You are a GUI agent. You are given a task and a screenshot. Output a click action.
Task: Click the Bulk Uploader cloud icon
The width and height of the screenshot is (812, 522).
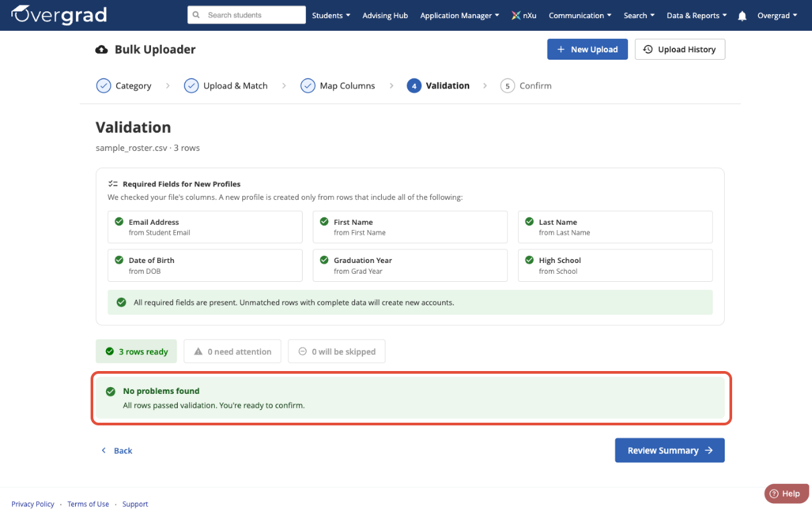(x=102, y=50)
